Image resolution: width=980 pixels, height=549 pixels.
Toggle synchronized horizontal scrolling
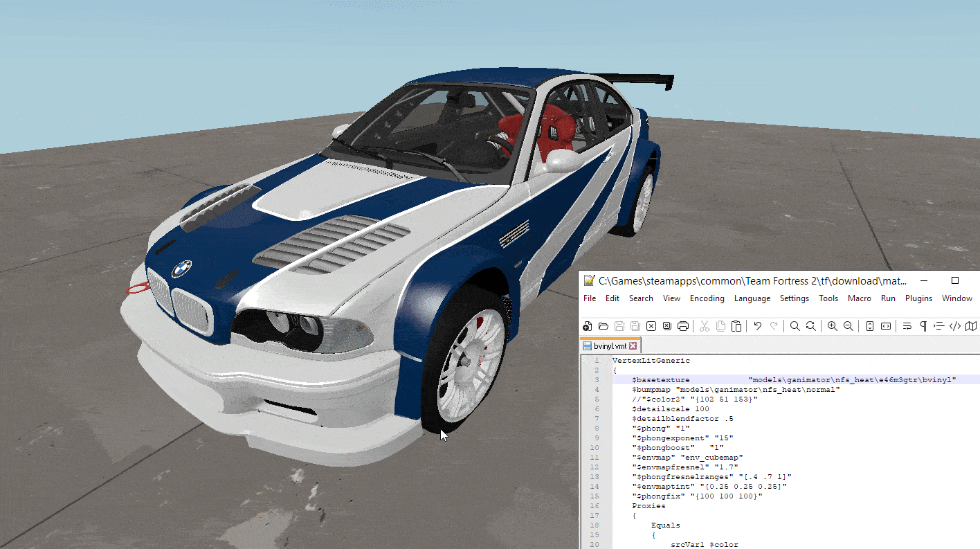click(886, 326)
